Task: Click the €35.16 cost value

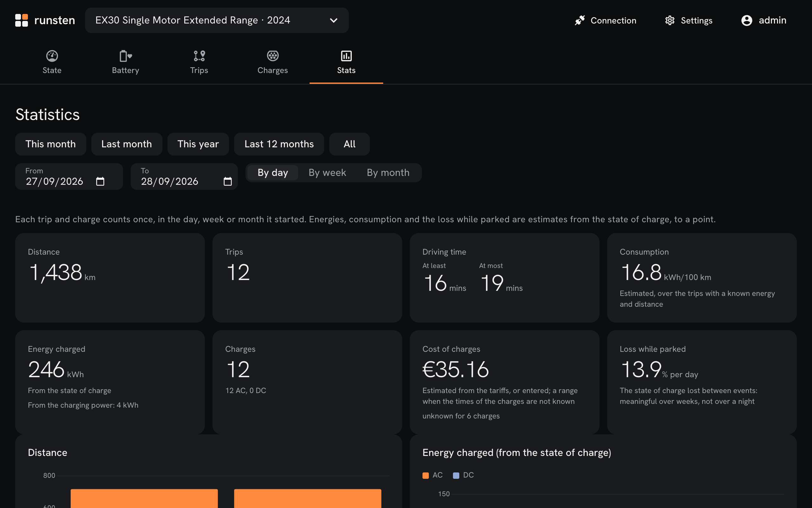Action: (455, 370)
